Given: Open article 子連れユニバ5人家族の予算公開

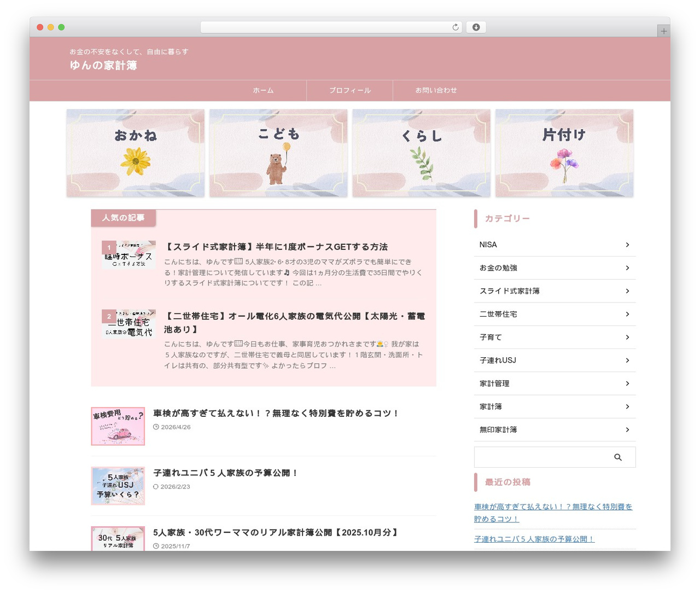Looking at the screenshot, I should click(x=225, y=473).
